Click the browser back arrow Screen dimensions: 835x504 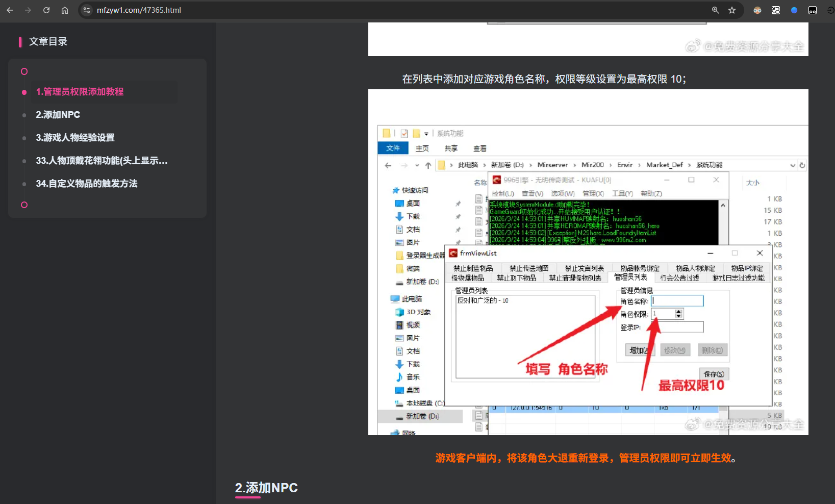click(x=10, y=10)
